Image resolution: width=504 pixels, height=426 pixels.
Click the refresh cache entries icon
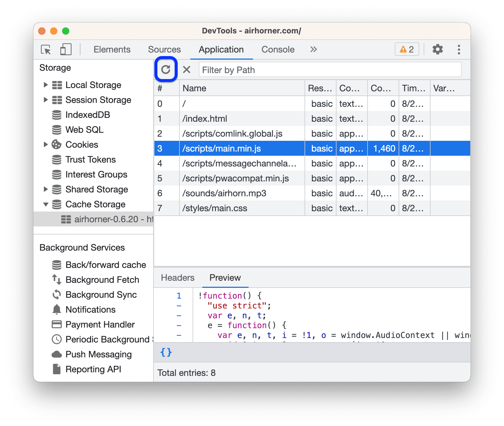(166, 70)
